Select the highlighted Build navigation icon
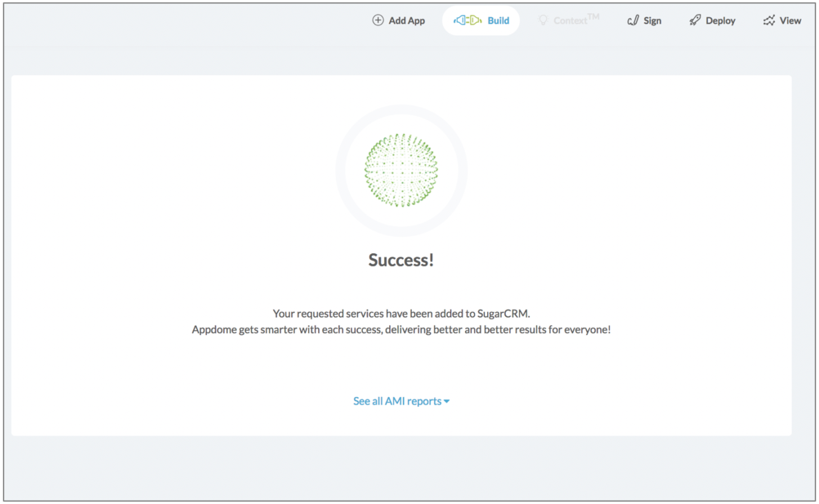The width and height of the screenshot is (819, 504). [x=468, y=20]
